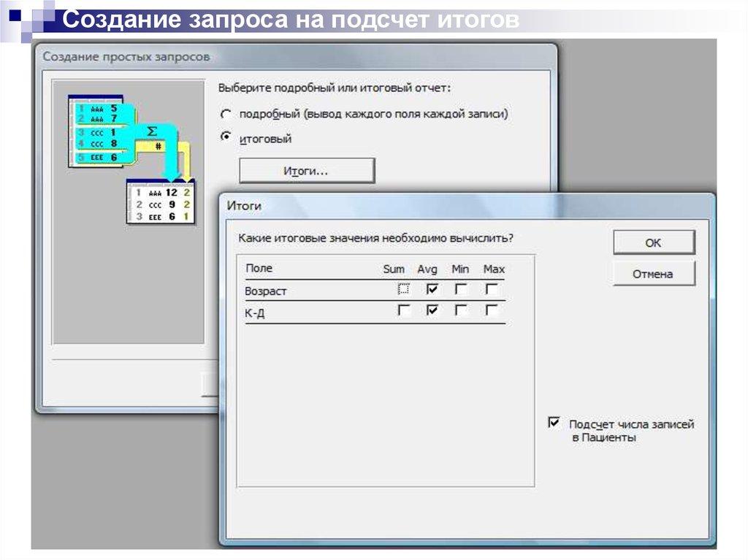Screen dimensions: 748x560
Task: Toggle 'Подсчет числа записей в Пациенты' checkbox
Action: click(554, 423)
